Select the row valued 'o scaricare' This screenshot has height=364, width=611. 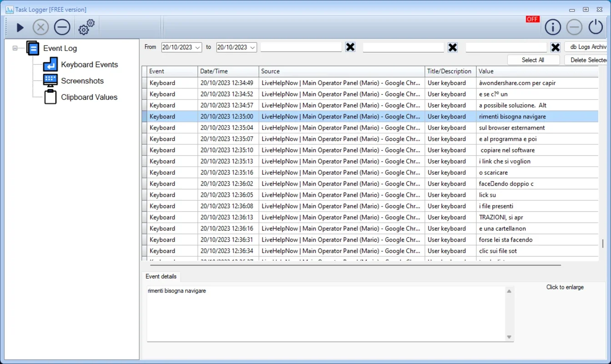pos(370,172)
